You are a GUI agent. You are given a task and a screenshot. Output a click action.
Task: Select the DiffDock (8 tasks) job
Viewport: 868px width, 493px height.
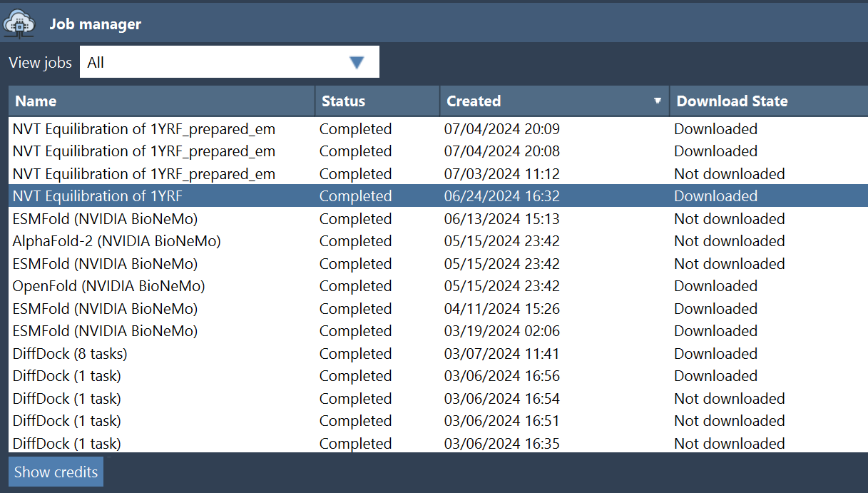(70, 354)
